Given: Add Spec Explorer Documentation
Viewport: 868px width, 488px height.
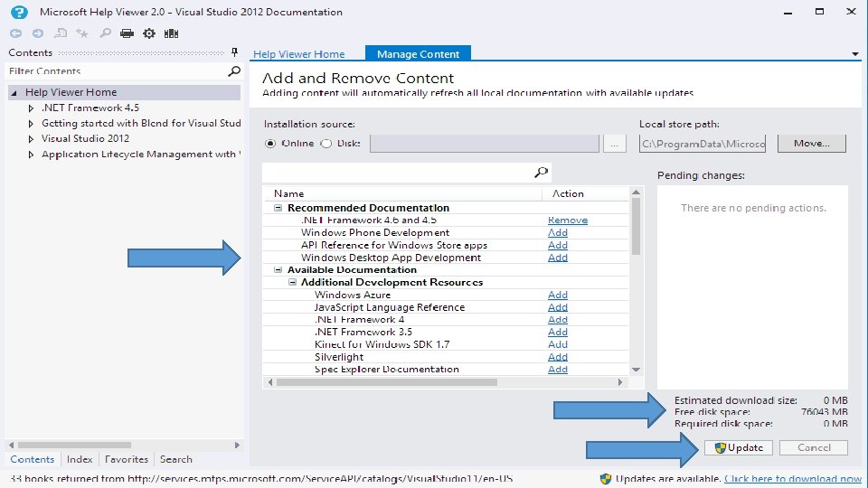Looking at the screenshot, I should click(x=558, y=369).
